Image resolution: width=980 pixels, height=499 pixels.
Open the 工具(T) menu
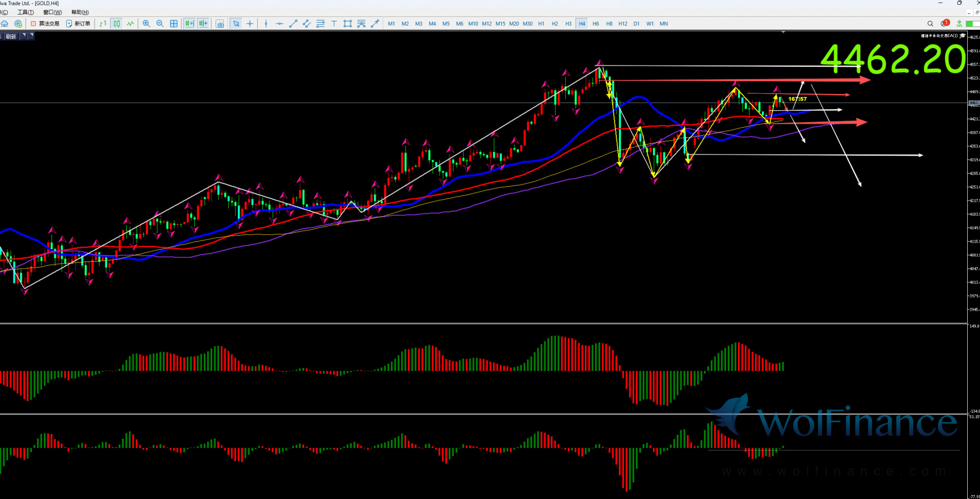pos(26,12)
